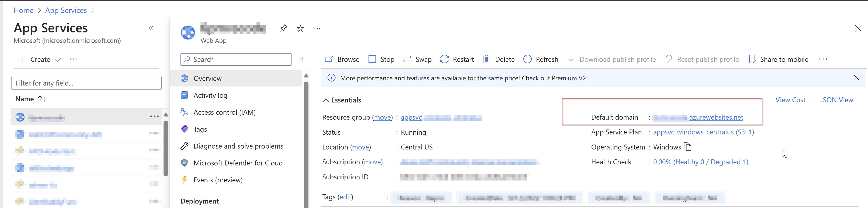Delete the web app
Viewport: 868px width, 208px height.
(x=498, y=59)
